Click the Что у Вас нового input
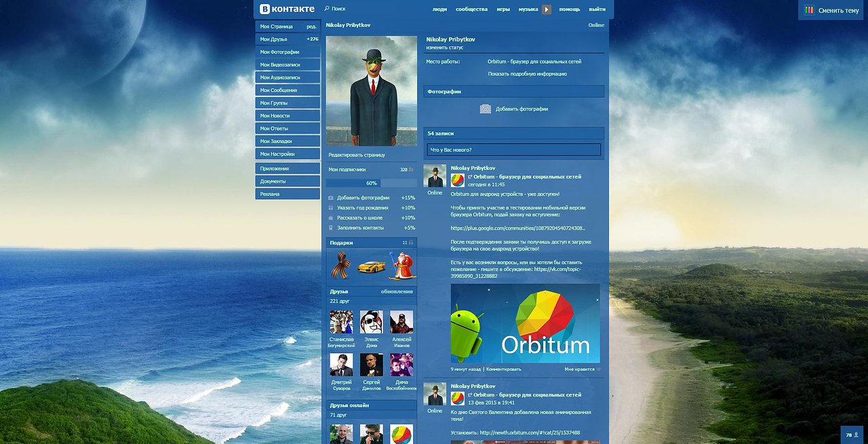Viewport: 868px width, 444px height. (514, 150)
